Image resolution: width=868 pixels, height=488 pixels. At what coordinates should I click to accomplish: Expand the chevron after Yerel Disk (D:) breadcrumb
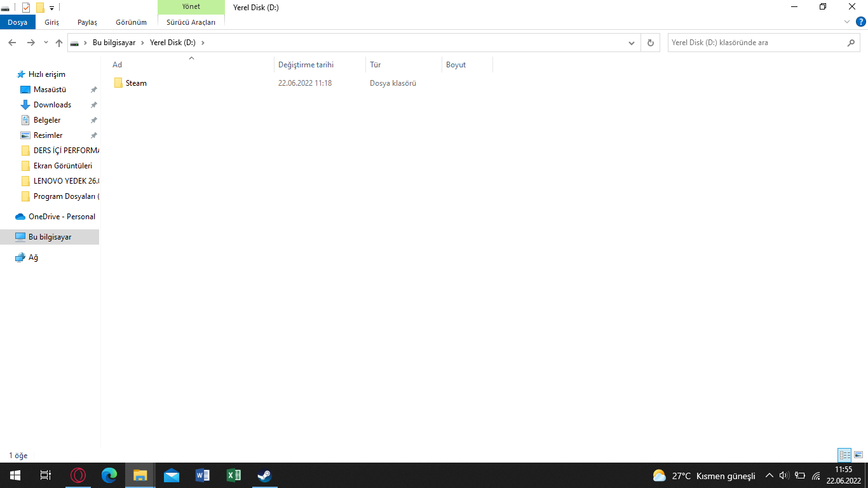[203, 43]
